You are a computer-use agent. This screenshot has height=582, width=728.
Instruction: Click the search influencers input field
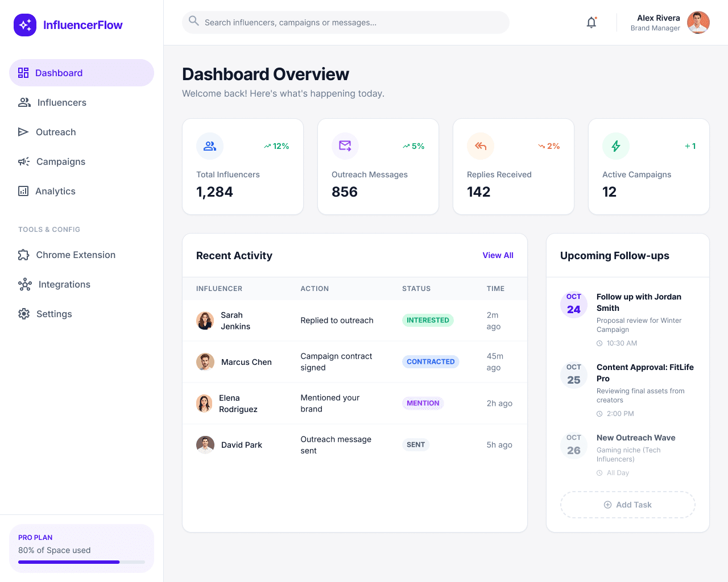coord(345,22)
